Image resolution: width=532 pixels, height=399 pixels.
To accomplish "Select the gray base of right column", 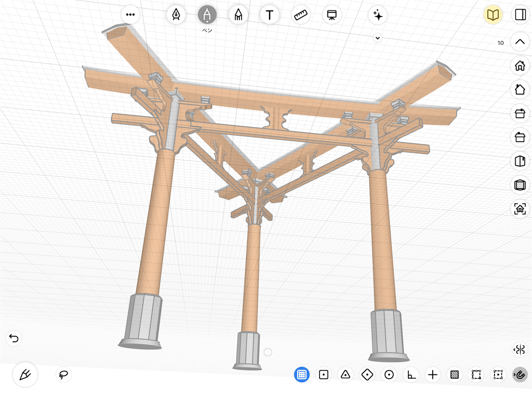I will (x=389, y=335).
